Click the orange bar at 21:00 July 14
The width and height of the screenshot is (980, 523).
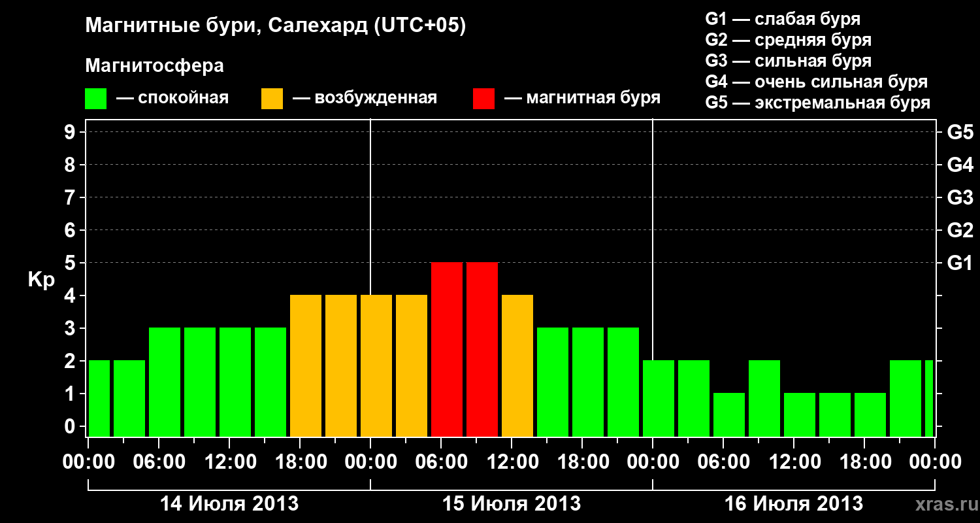pos(341,365)
